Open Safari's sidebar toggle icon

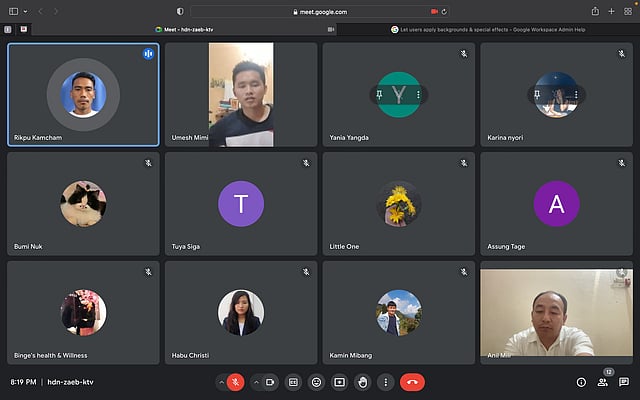click(x=13, y=11)
